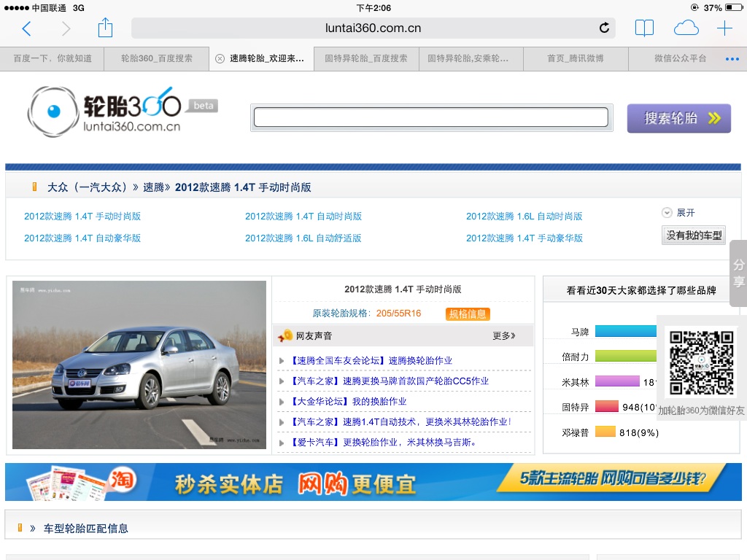The image size is (747, 560).
Task: Reload the page with the refresh icon
Action: (x=604, y=28)
